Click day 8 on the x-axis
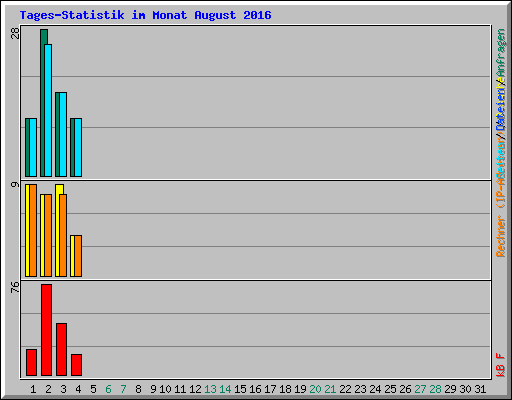This screenshot has height=400, width=512. point(138,389)
